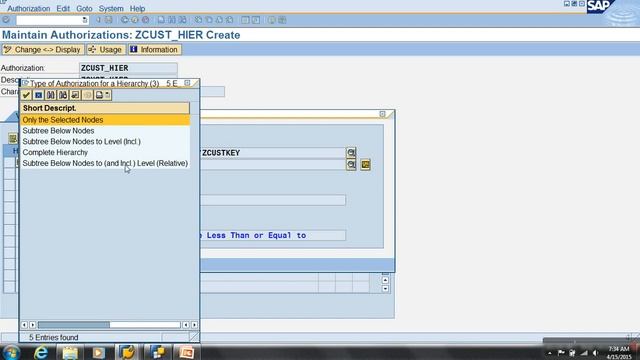
Task: Open the Edit menu
Action: coord(63,8)
